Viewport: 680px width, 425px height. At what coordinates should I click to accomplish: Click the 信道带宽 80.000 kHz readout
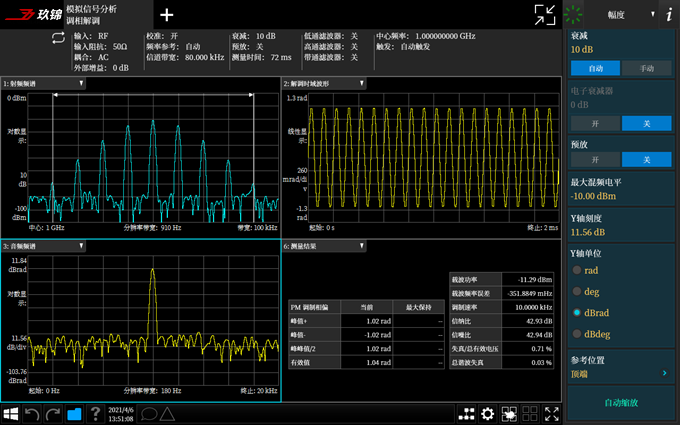[x=185, y=57]
